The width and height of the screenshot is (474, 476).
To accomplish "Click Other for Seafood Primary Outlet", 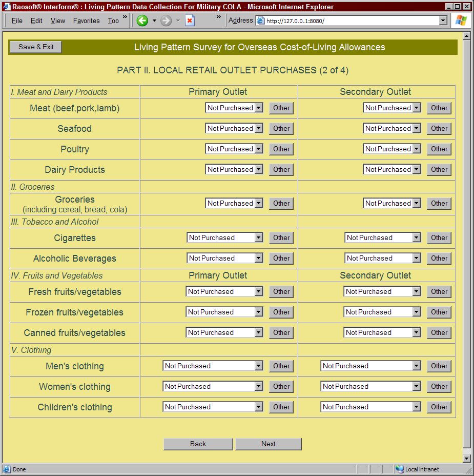I will [281, 128].
